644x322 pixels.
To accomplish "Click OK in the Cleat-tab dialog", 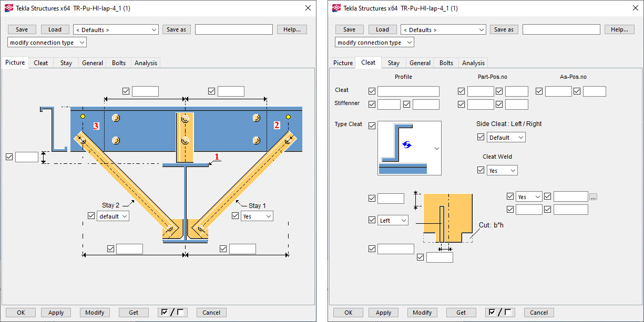I will 349,313.
